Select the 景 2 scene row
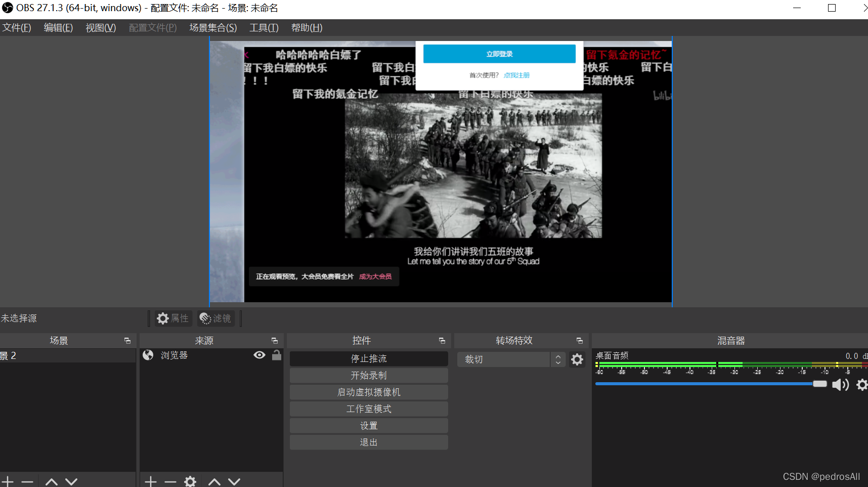 click(x=68, y=355)
